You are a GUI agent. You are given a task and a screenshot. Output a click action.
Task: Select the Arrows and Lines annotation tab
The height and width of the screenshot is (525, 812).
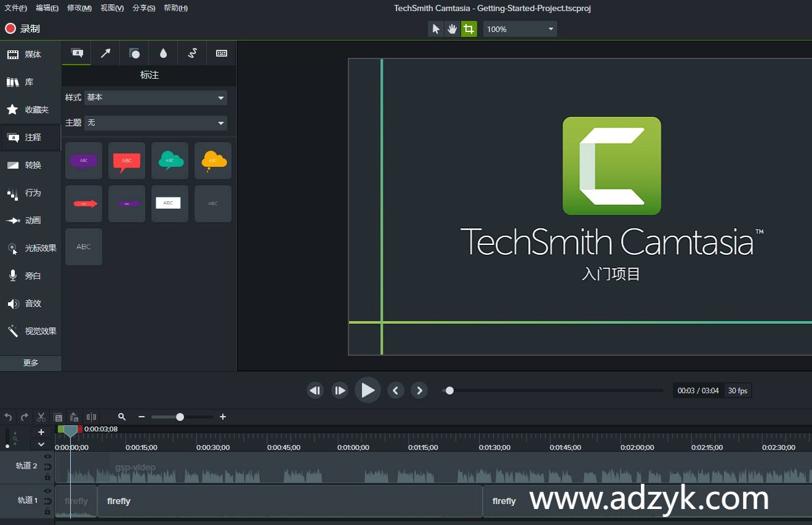(x=105, y=53)
